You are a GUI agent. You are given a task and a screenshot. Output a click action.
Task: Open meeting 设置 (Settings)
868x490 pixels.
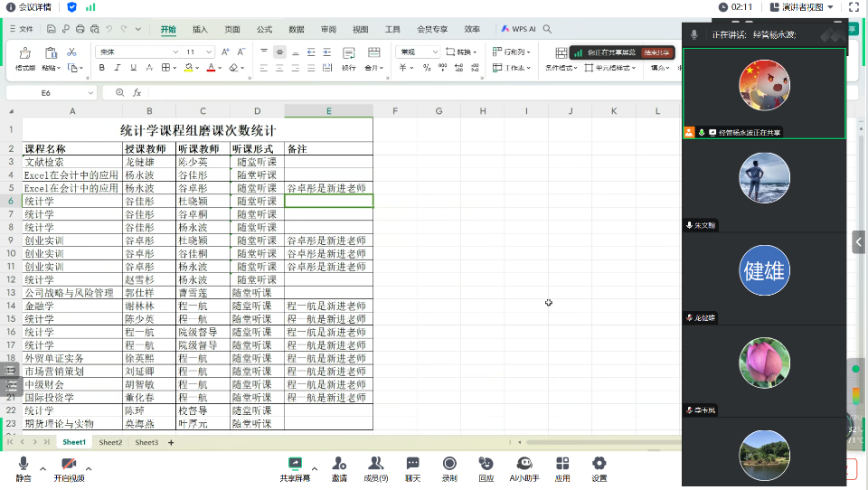click(x=599, y=467)
